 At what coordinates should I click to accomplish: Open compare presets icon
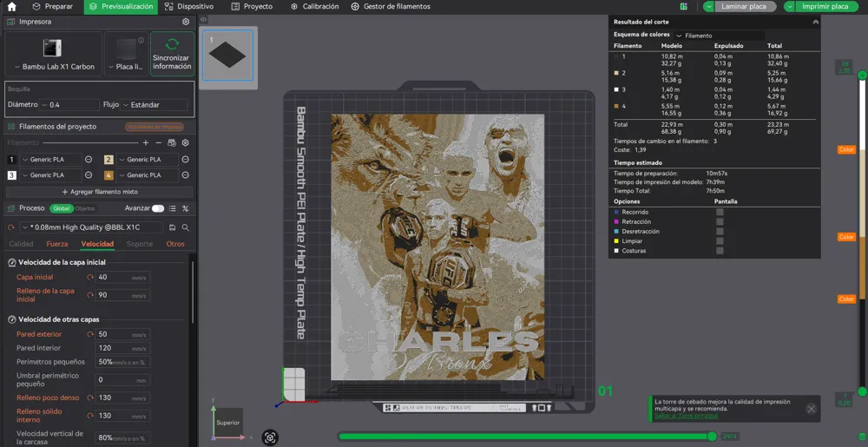pyautogui.click(x=186, y=208)
